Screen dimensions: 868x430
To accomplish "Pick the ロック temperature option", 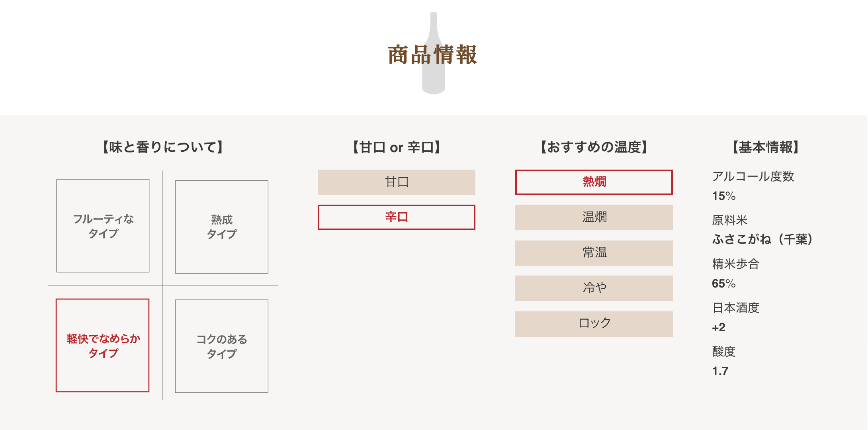I will pos(594,324).
